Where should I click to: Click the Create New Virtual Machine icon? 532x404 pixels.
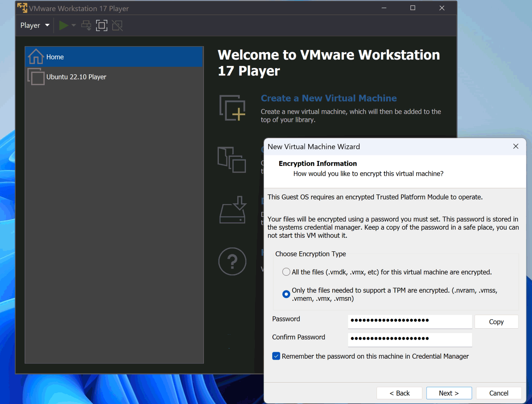[x=232, y=108]
